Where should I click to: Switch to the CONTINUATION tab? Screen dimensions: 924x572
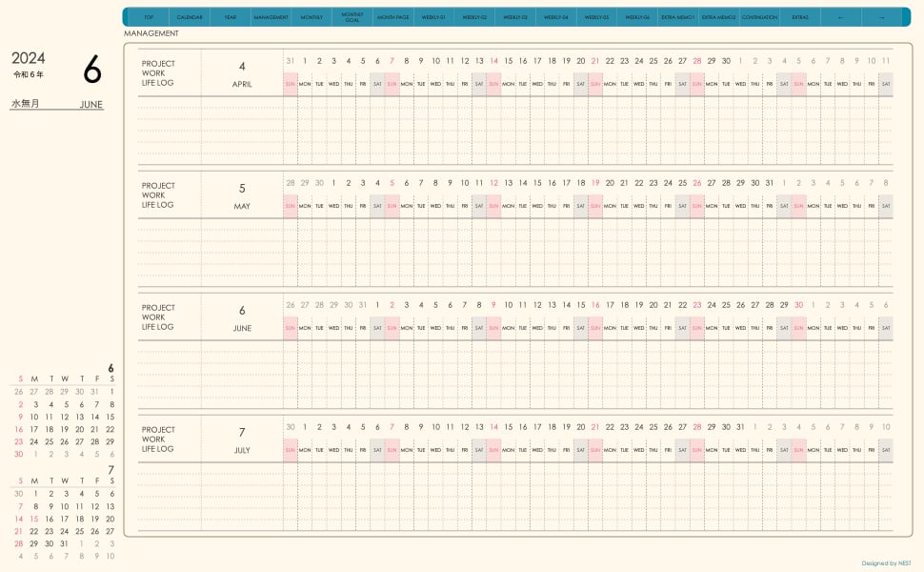pyautogui.click(x=759, y=17)
